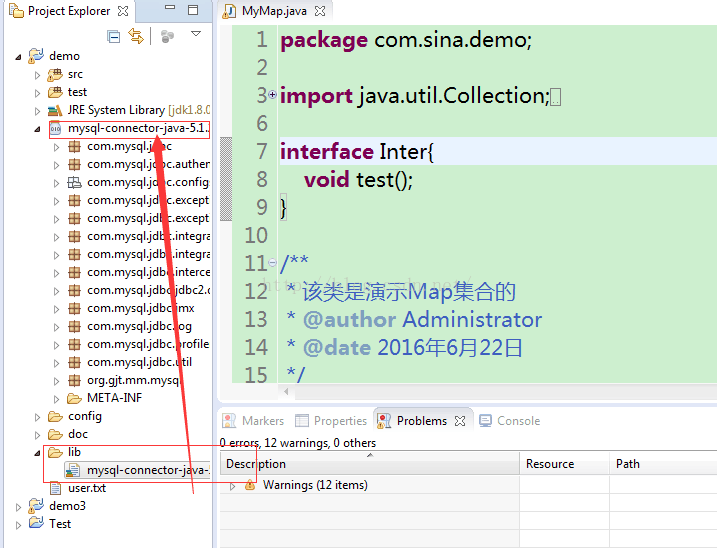Expand the META-INF folder
Image resolution: width=717 pixels, height=548 pixels.
point(57,399)
